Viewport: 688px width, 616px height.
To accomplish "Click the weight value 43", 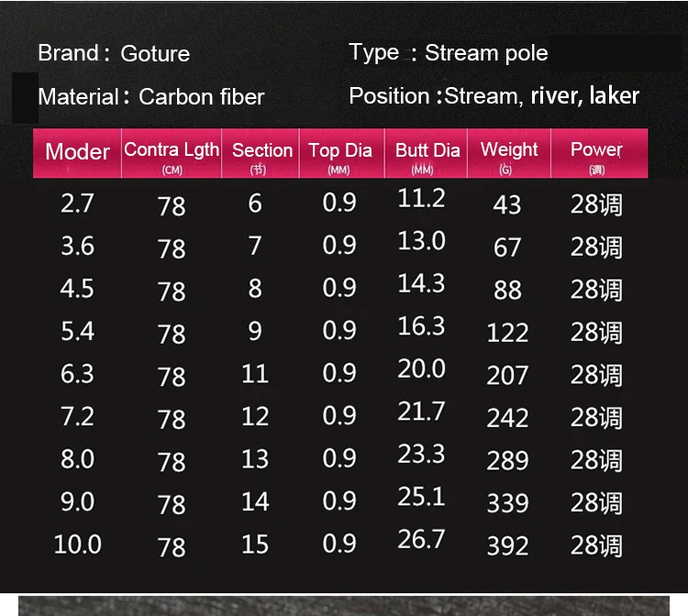I will 507,204.
